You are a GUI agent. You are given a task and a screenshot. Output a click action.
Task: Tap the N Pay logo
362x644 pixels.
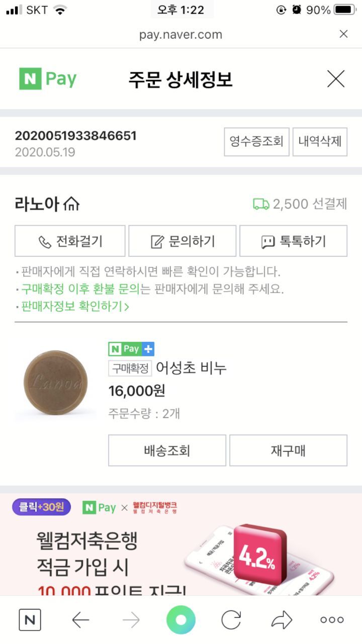[48, 79]
